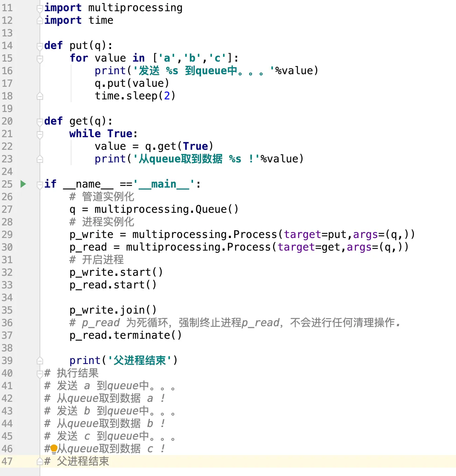The width and height of the screenshot is (456, 476).
Task: Click line number 38 in the gutter
Action: 7,348
